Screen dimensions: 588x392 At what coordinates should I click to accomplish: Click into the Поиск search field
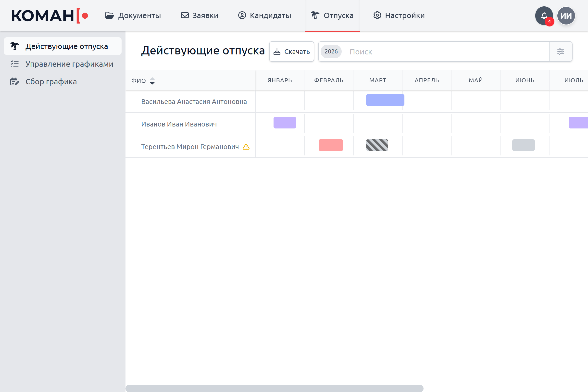445,51
